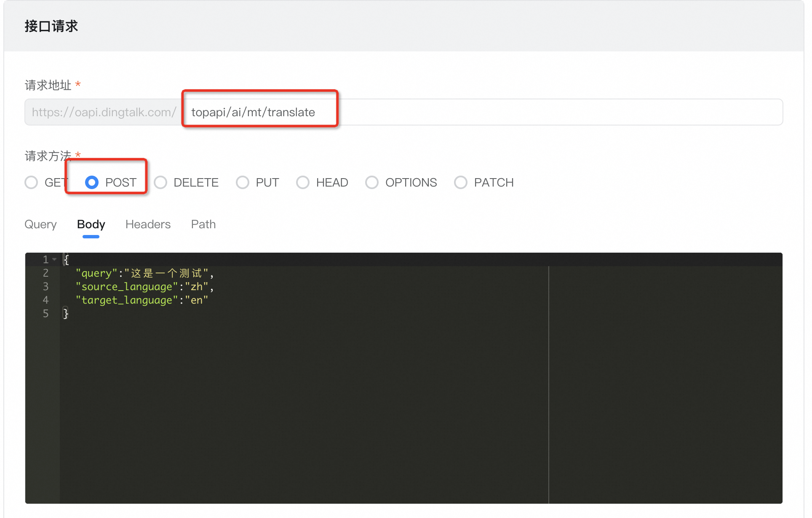Click the "target_language" line in the editor

[x=142, y=300]
